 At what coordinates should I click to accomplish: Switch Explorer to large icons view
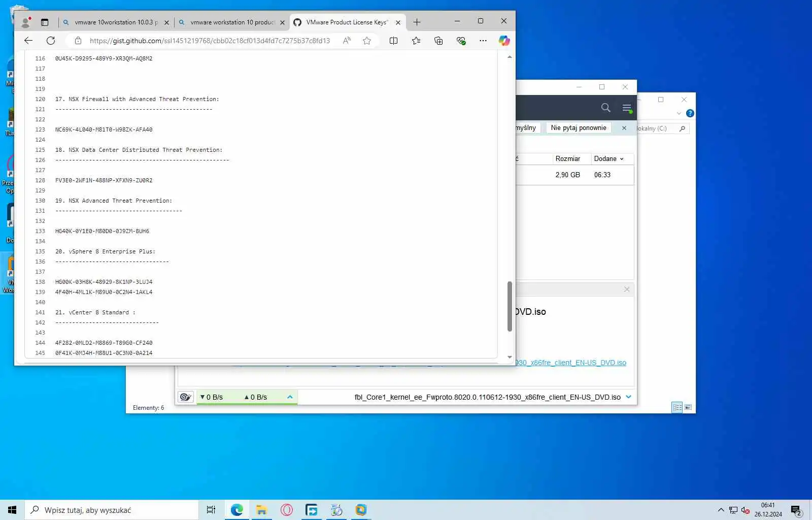[688, 407]
